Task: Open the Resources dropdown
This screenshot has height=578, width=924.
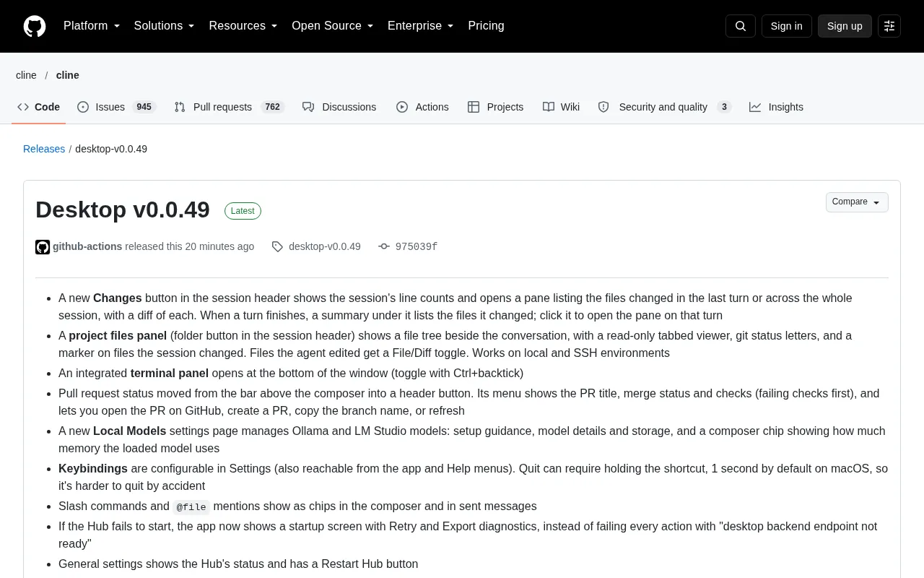Action: 243,26
